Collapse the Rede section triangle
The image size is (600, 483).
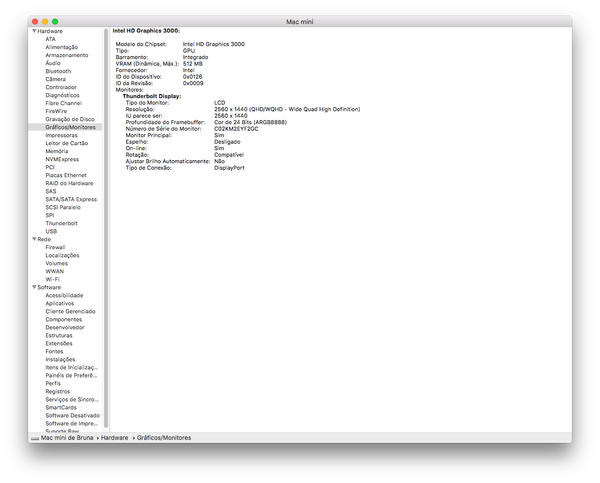(x=34, y=239)
